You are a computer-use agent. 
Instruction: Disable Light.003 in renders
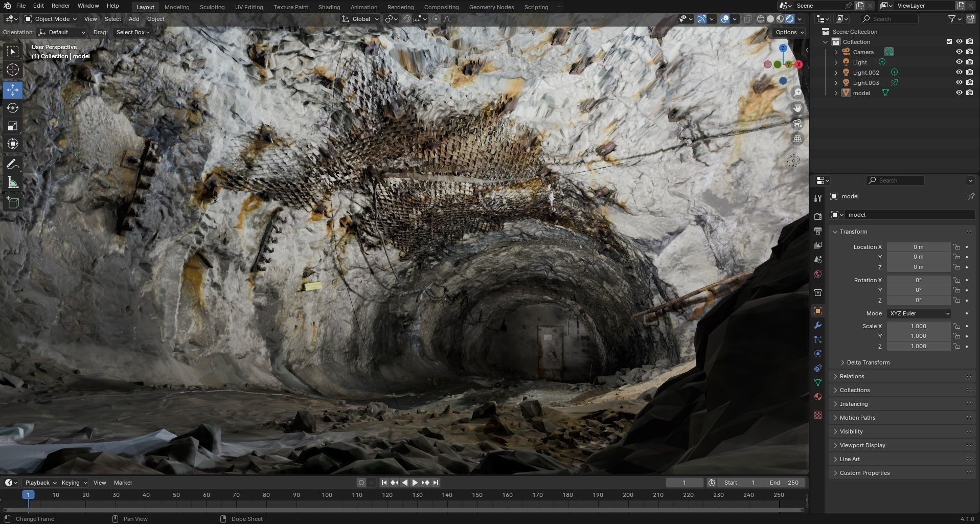tap(969, 82)
